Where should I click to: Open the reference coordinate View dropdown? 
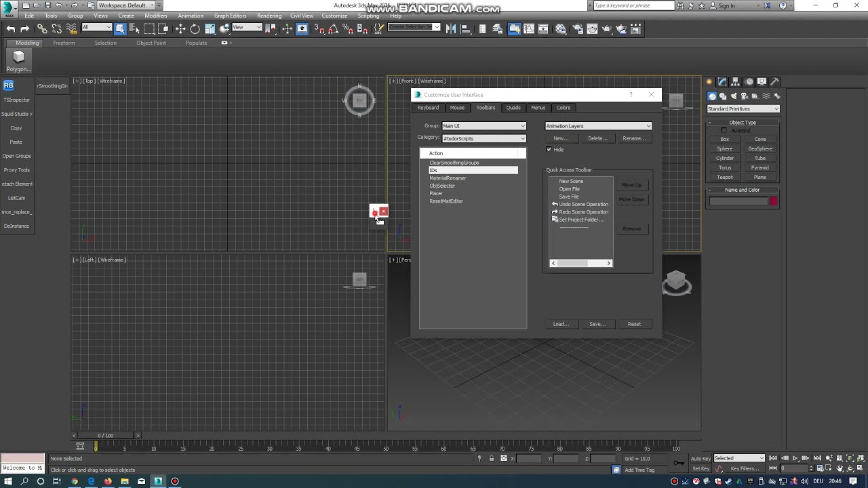coord(247,28)
